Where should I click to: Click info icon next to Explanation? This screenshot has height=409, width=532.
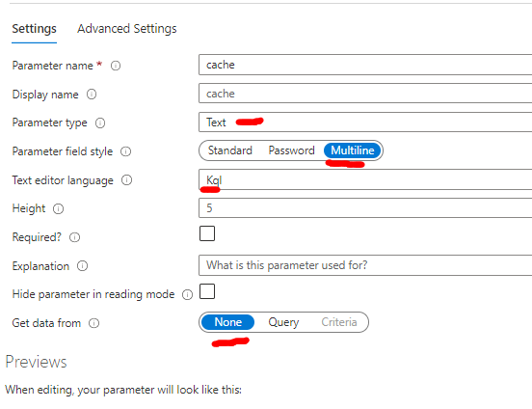tap(83, 265)
